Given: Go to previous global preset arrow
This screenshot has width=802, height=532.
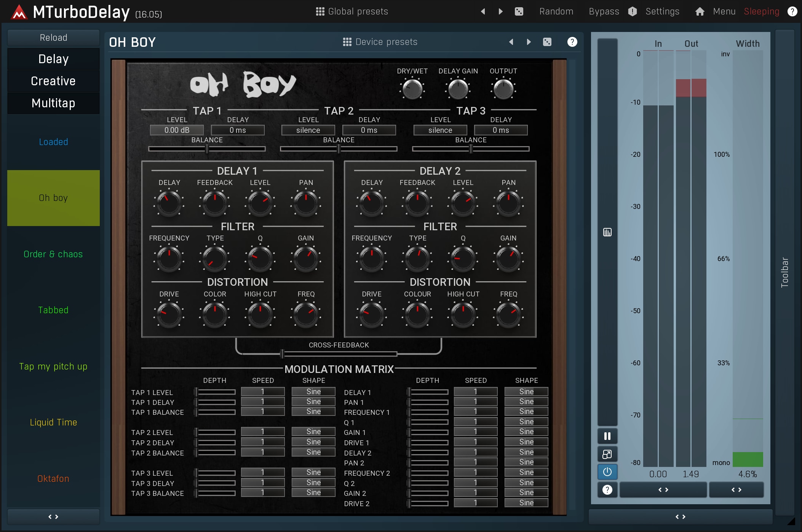Looking at the screenshot, I should click(483, 11).
